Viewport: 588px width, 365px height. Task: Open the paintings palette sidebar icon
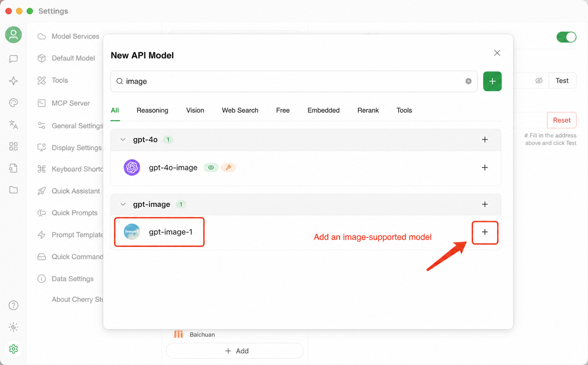13,103
